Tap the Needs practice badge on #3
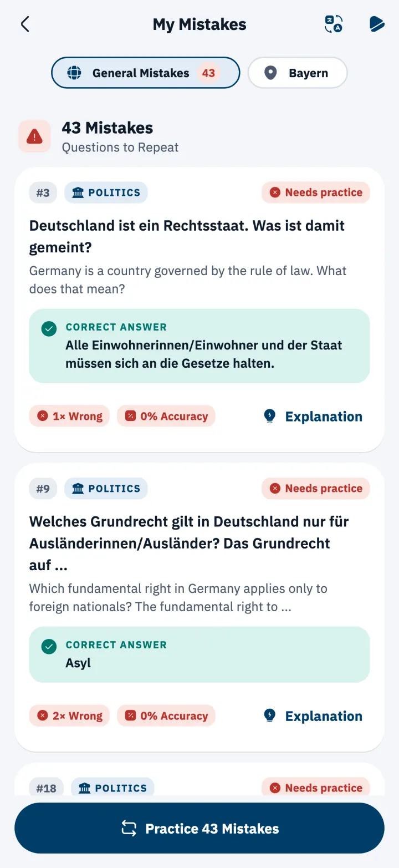 point(316,192)
